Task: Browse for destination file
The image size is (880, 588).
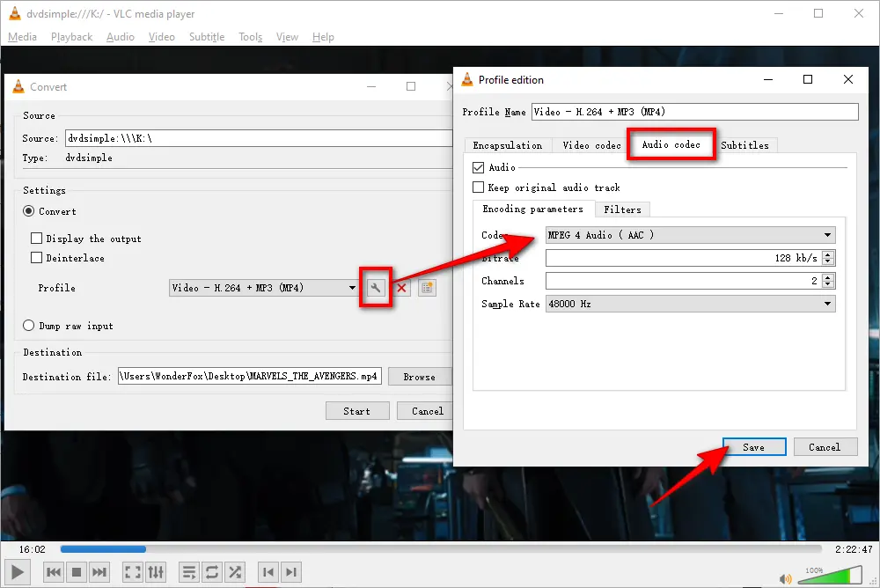Action: coord(419,377)
